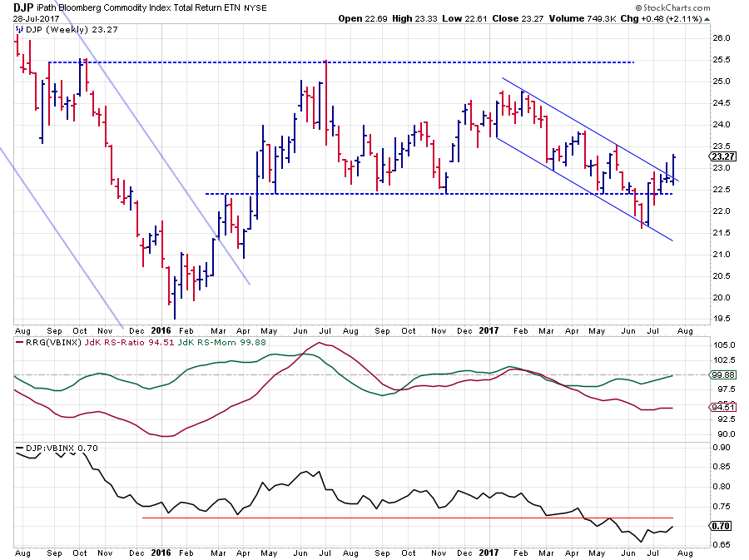
Task: Click the Open 22.69 value
Action: 363,18
